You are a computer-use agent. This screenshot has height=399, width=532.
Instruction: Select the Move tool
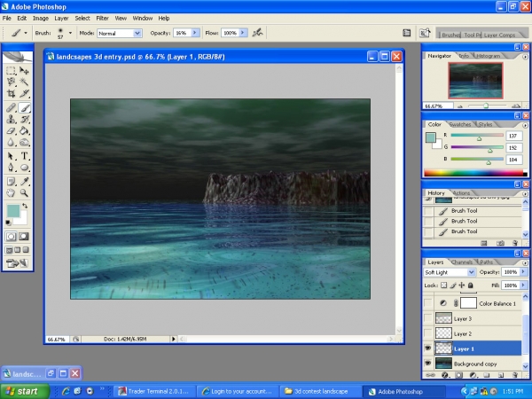tap(24, 71)
